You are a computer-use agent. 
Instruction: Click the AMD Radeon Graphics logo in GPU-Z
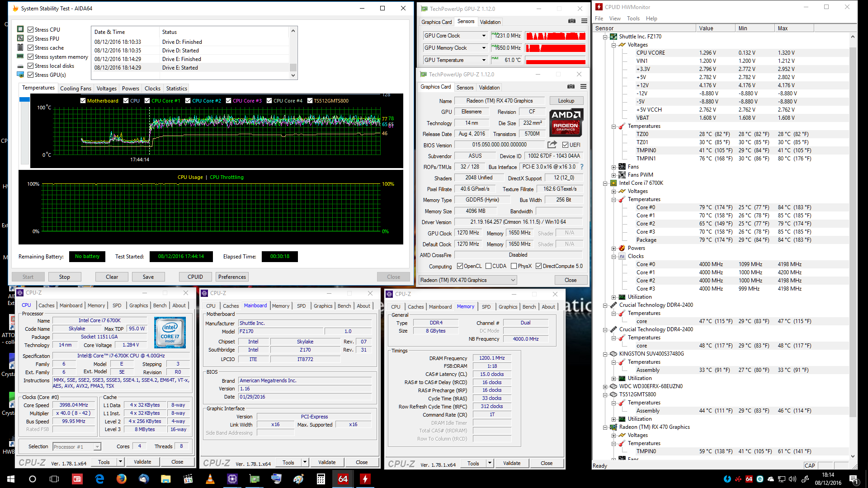click(566, 122)
